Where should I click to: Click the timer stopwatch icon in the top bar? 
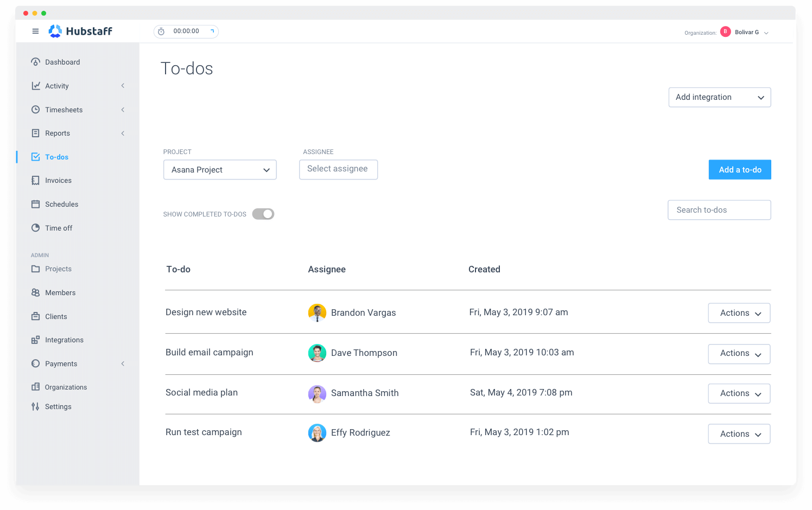click(161, 31)
